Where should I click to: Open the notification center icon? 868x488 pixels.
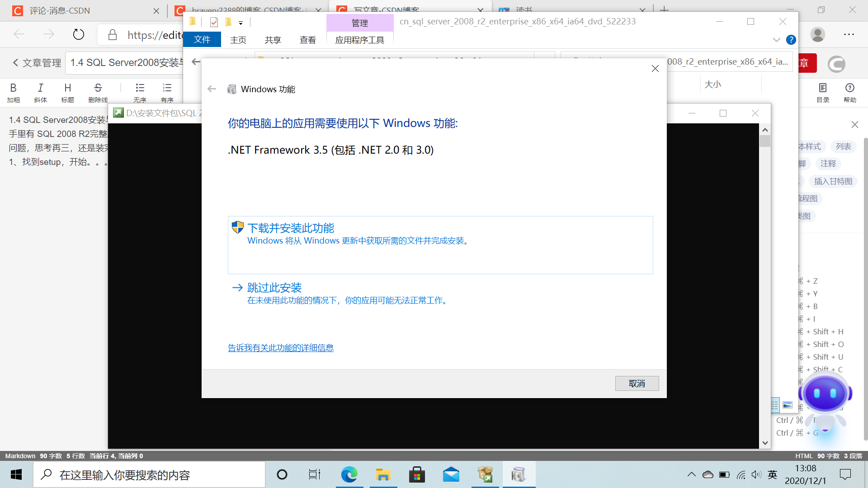(x=845, y=474)
